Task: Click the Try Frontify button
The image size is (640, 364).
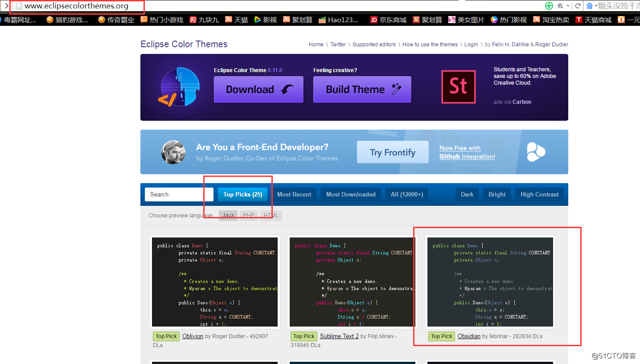Action: (x=393, y=152)
